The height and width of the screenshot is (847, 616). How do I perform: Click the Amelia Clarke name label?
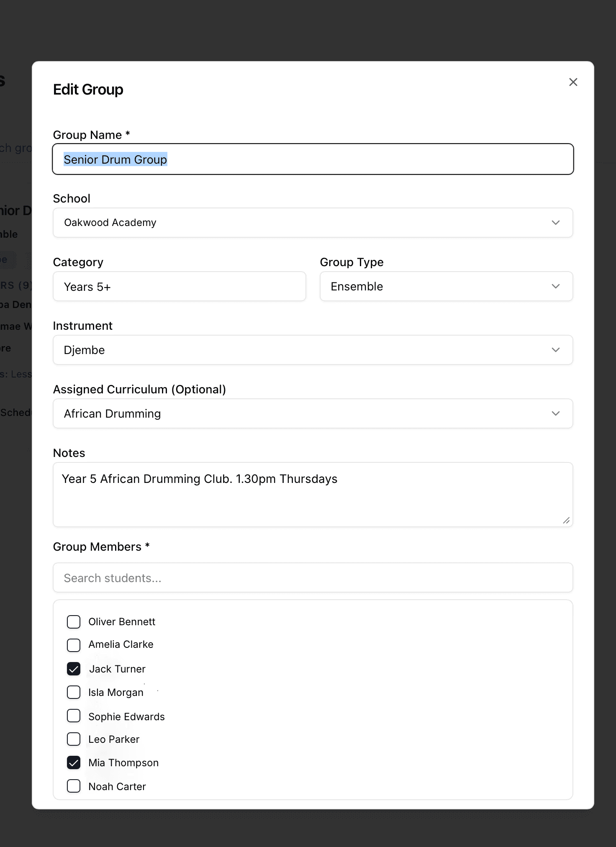121,644
